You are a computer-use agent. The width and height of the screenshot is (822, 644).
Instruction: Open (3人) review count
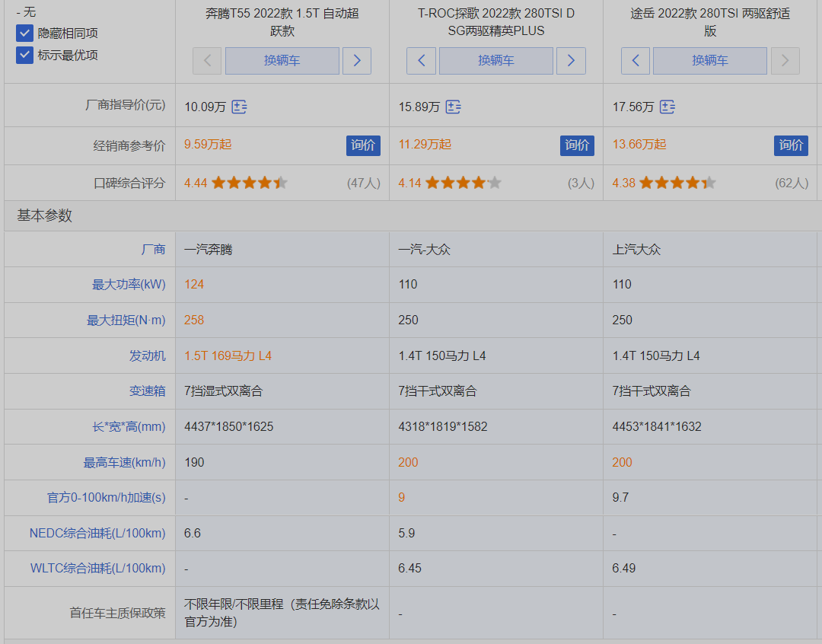pyautogui.click(x=581, y=183)
